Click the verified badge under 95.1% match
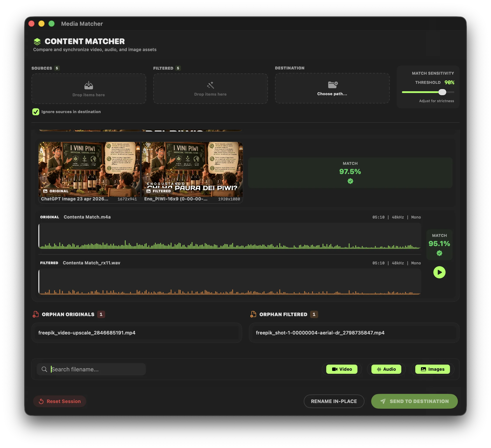 point(439,253)
